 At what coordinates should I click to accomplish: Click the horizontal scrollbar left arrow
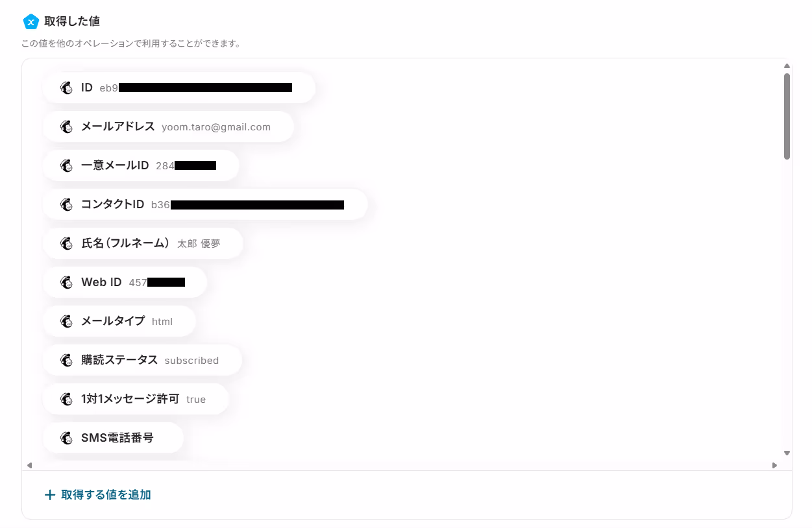29,465
